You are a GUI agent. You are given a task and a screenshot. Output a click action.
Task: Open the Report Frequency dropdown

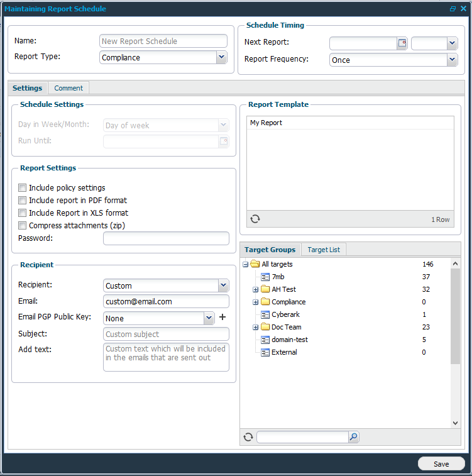pos(452,60)
